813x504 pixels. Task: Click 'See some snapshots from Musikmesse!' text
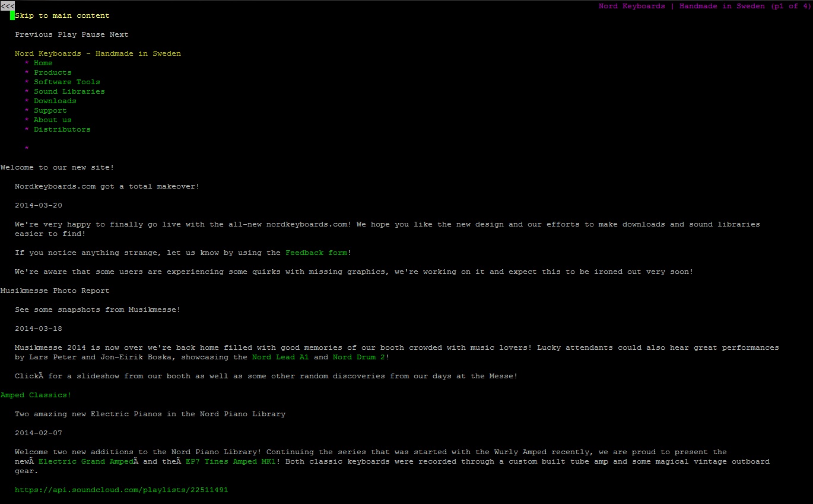(x=98, y=310)
